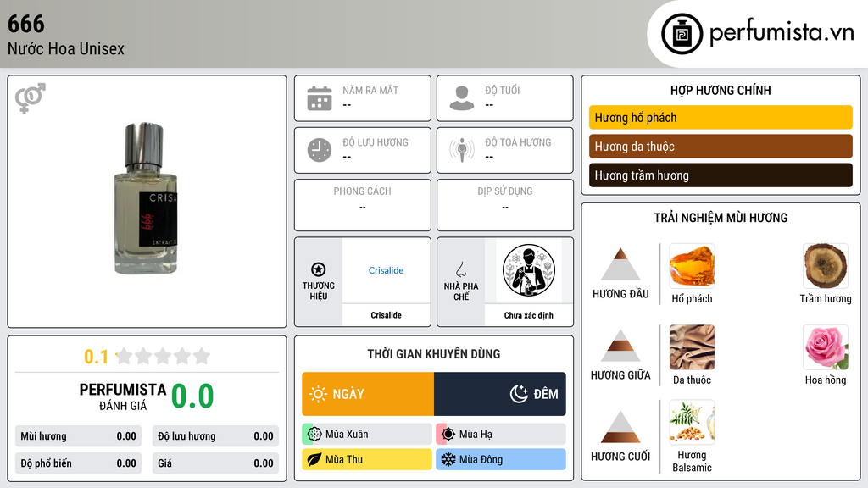This screenshot has height=488, width=868.
Task: Click the leaf icon for Mùa Thu
Action: click(x=314, y=459)
